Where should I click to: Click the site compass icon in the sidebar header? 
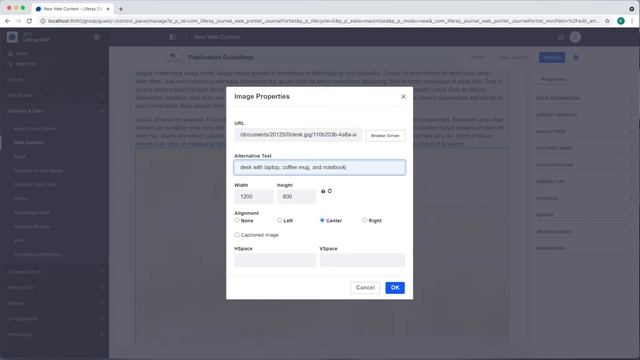(x=97, y=37)
